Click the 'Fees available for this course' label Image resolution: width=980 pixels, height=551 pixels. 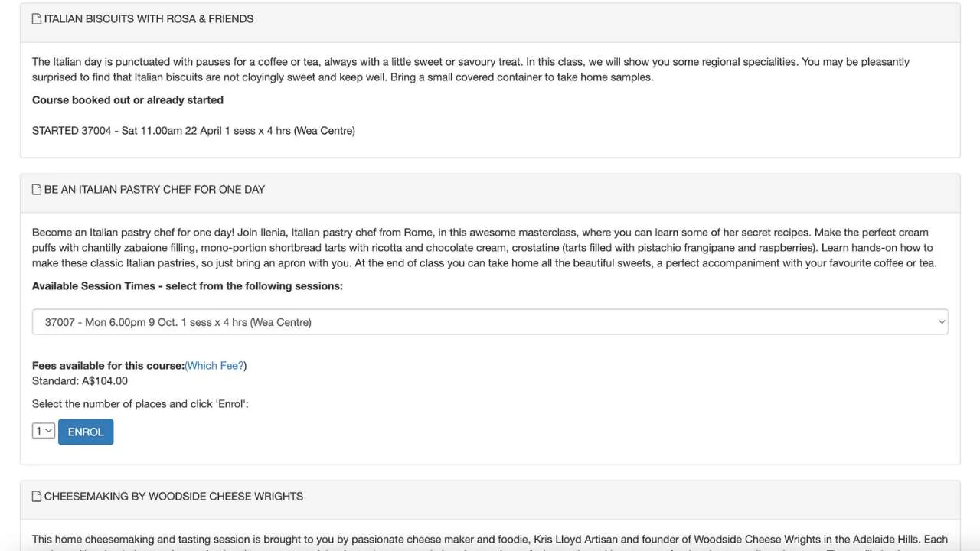(108, 365)
